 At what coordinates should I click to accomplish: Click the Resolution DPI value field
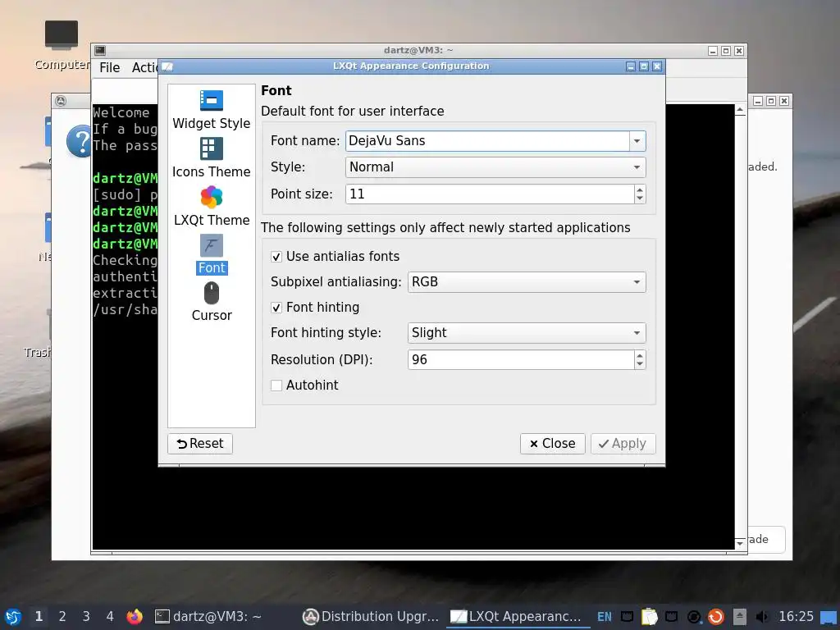521,359
